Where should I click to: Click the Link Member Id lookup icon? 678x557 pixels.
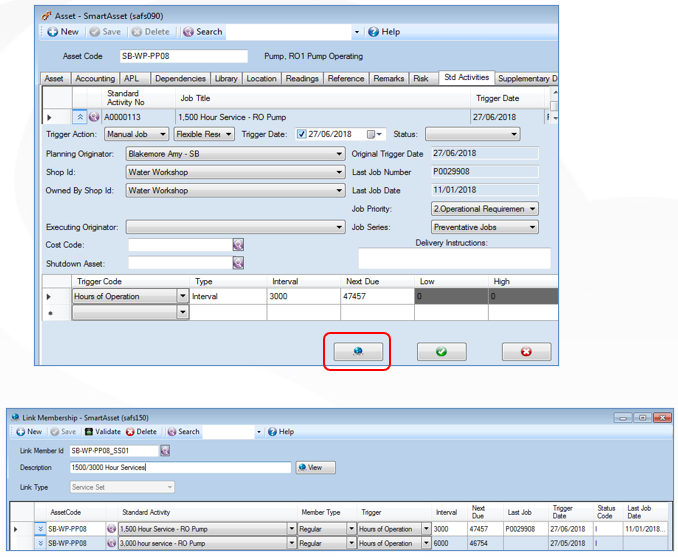click(165, 451)
